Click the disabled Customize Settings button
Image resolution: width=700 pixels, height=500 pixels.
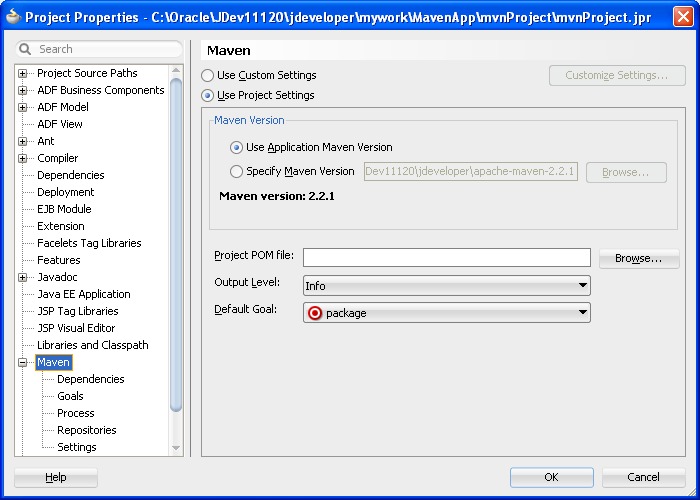[x=617, y=75]
